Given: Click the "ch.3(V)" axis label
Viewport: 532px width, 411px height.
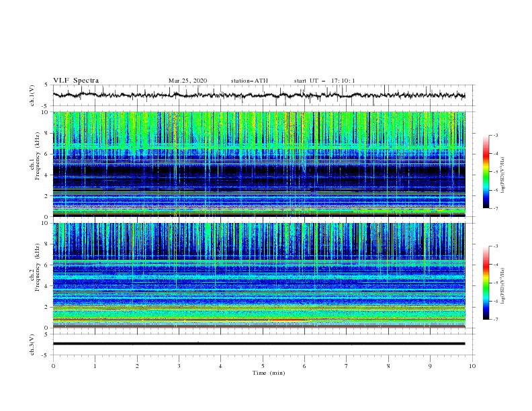Looking at the screenshot, I should [x=32, y=345].
